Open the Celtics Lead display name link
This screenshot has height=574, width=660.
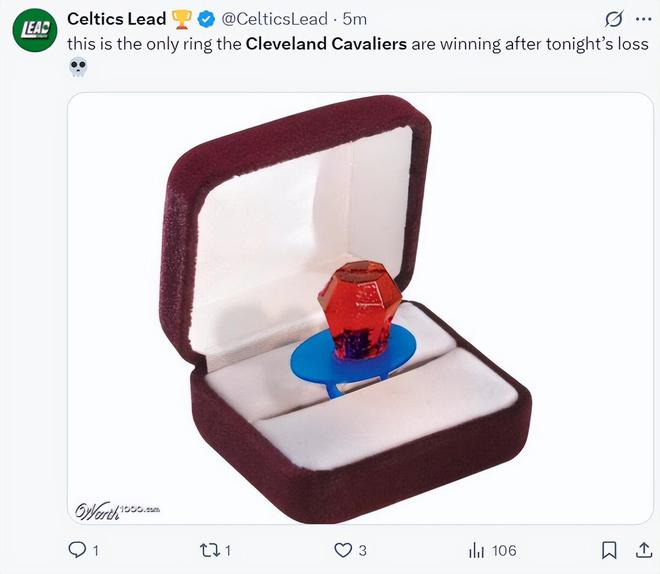[x=116, y=19]
